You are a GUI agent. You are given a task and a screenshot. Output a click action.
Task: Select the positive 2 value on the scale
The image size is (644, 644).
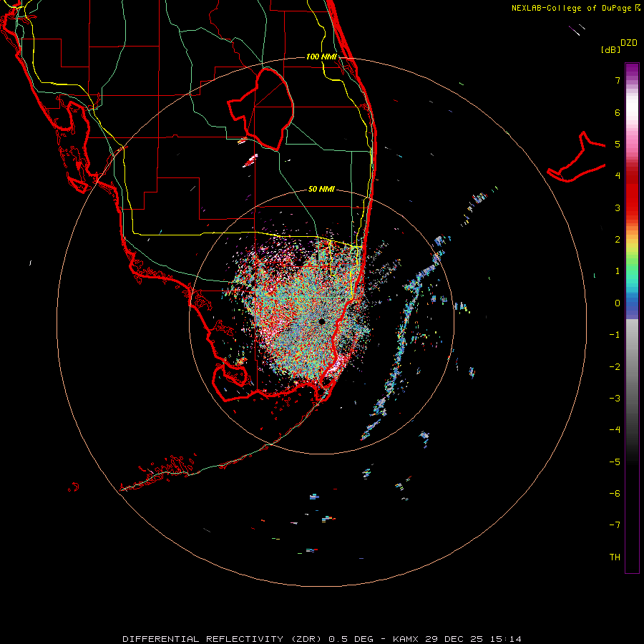(618, 240)
